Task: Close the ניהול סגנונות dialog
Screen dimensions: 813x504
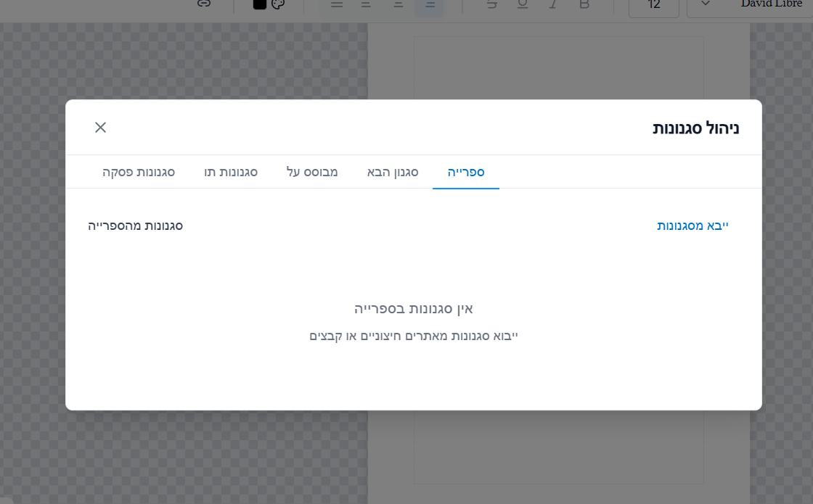Action: click(x=100, y=128)
